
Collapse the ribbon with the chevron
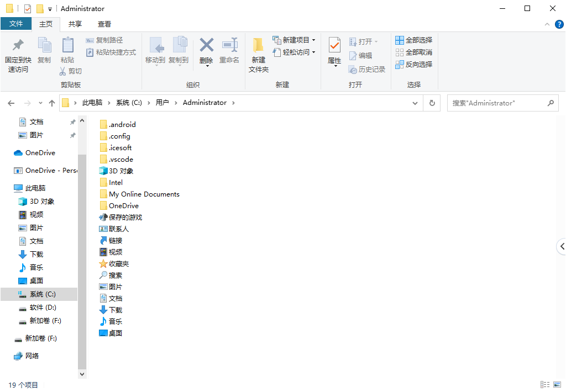tap(547, 24)
